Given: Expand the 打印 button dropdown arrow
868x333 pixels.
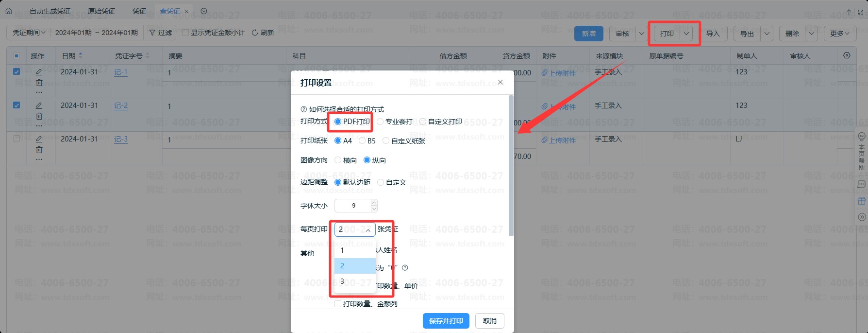Looking at the screenshot, I should (686, 34).
